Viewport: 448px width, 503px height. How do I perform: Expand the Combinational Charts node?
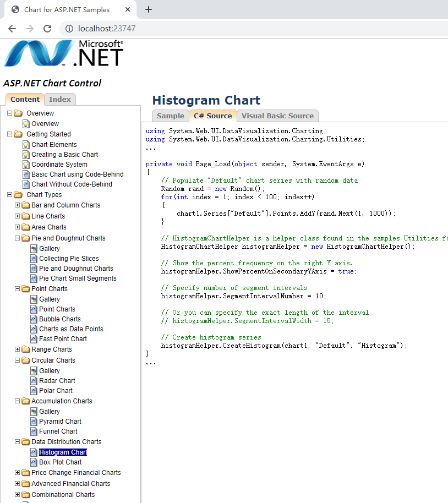point(17,494)
